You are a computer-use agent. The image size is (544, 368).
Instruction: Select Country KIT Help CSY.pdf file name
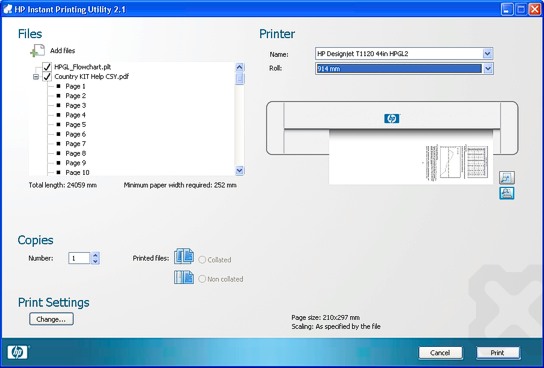click(x=92, y=76)
